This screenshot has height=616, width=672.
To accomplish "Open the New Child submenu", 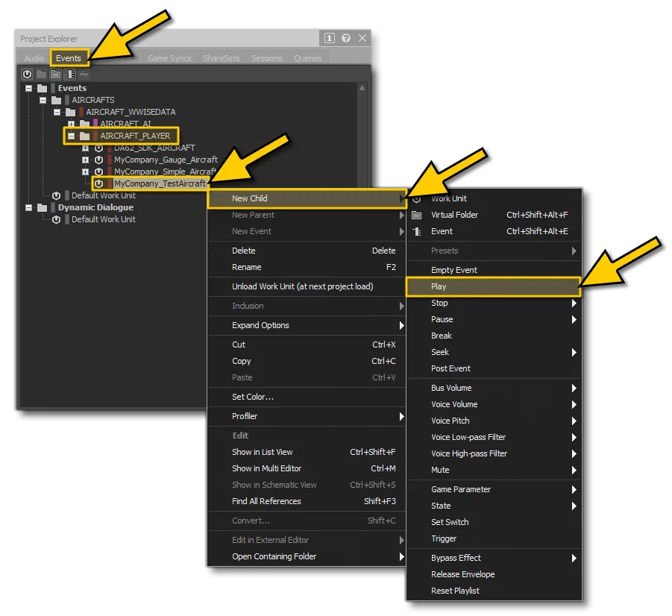I will click(307, 198).
